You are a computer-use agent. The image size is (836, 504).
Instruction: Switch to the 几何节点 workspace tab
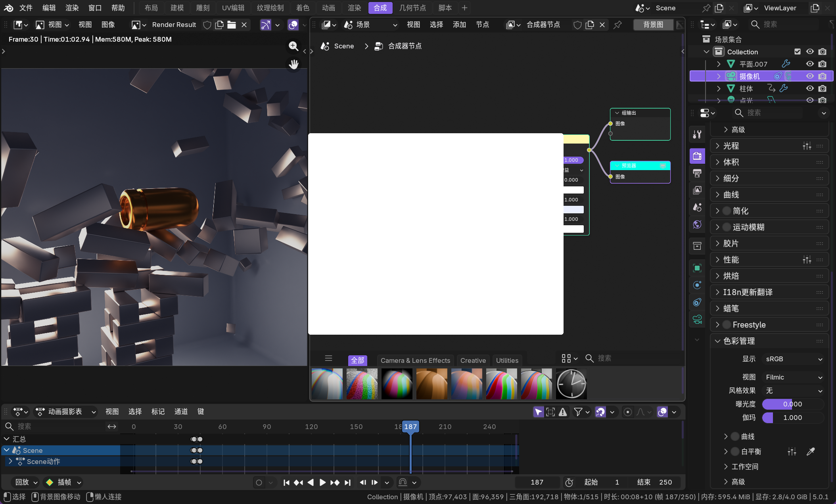pos(412,8)
